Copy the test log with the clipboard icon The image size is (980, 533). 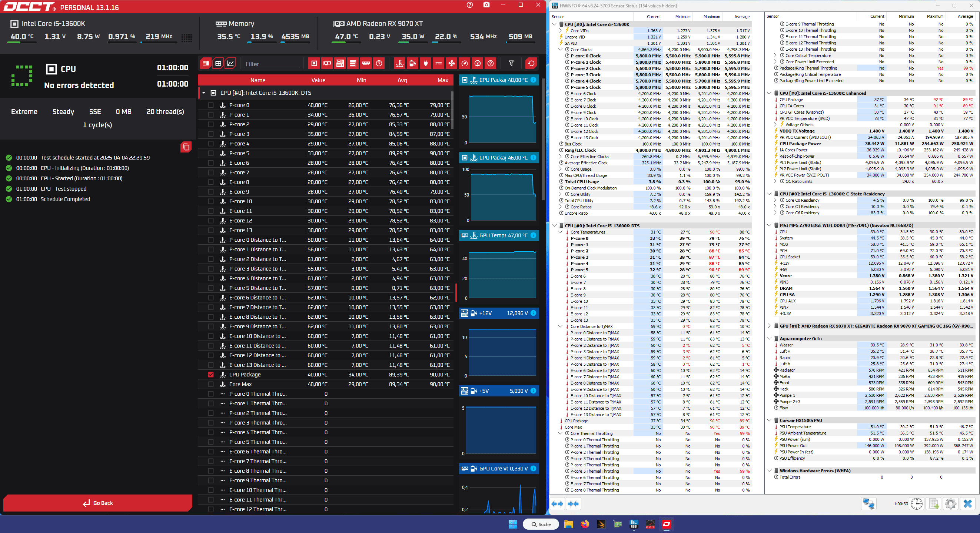tap(186, 147)
